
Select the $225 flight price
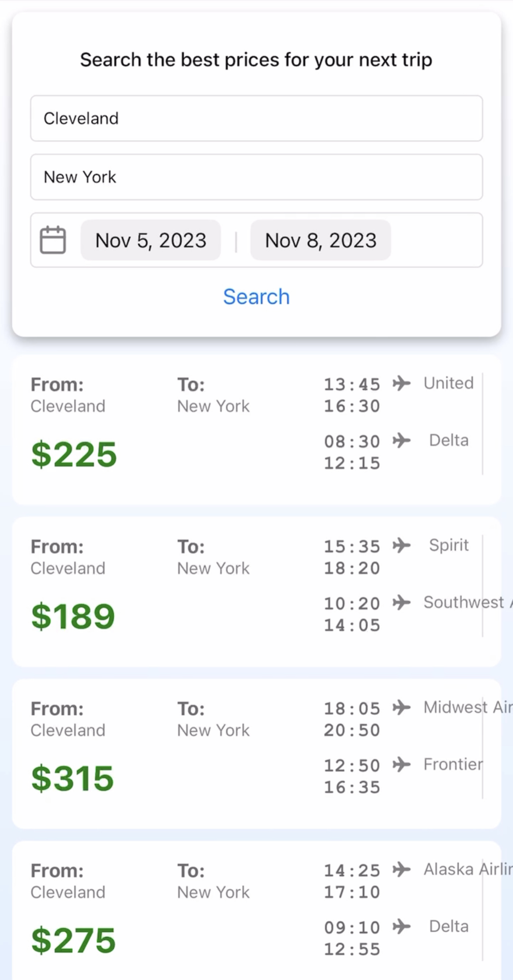click(x=74, y=454)
